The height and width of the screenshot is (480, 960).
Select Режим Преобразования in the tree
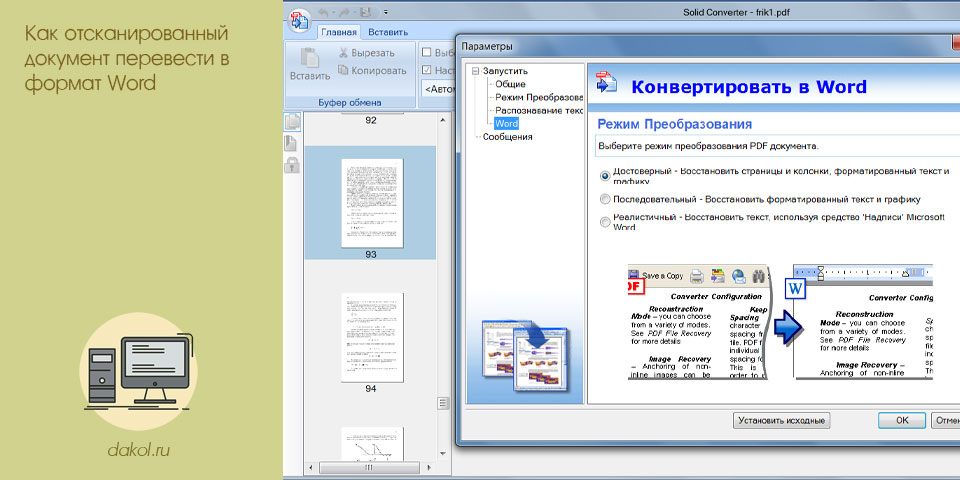(x=539, y=97)
